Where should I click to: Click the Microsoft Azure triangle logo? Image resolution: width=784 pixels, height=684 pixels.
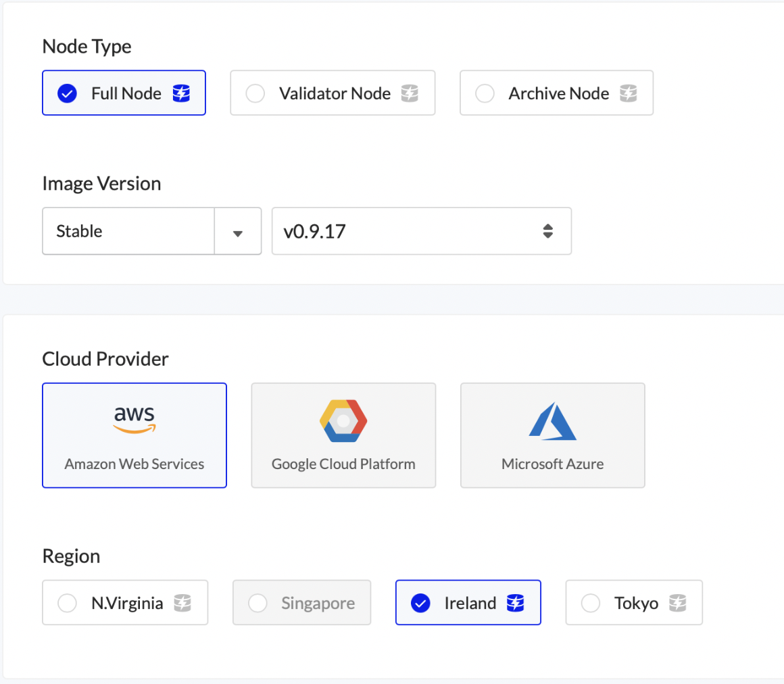point(552,421)
